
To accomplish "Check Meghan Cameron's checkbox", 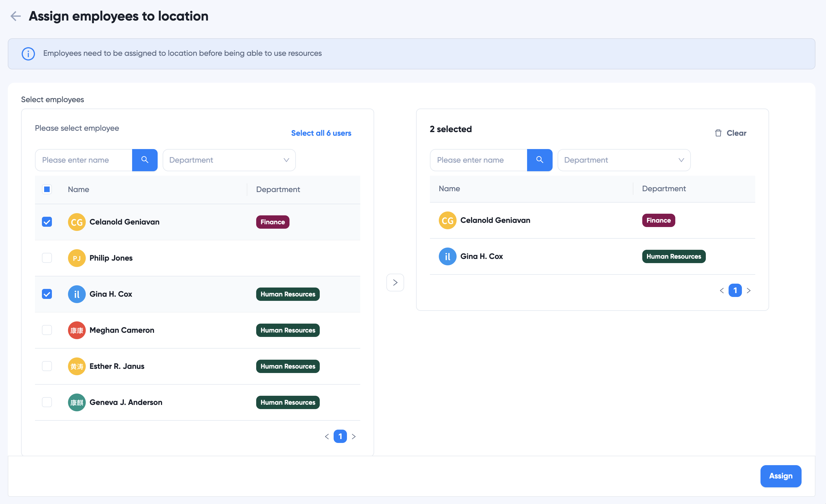I will point(47,330).
